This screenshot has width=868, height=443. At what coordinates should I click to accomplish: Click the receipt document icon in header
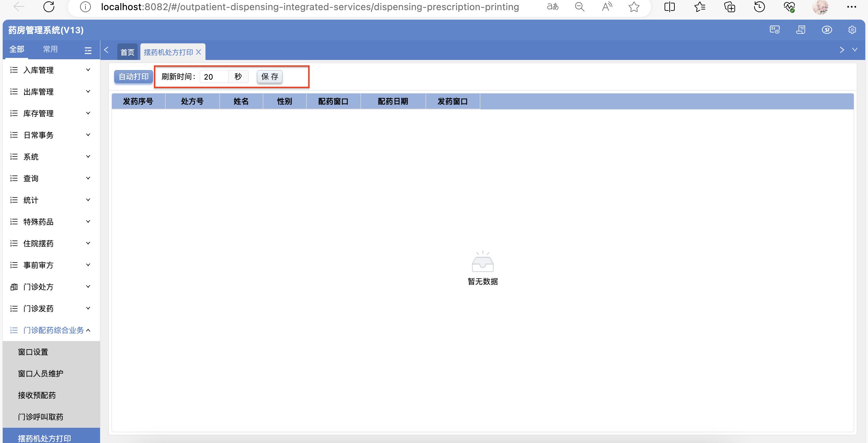tap(801, 30)
